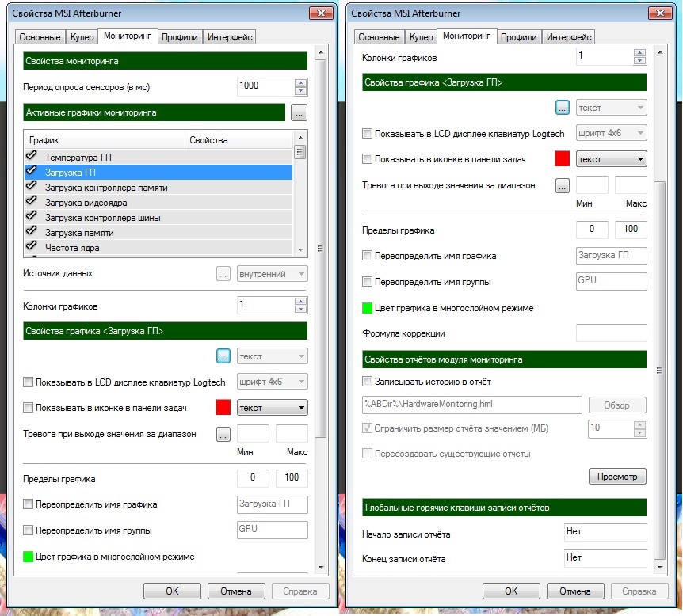Toggle checkmark for Загрузка памяти graph
This screenshot has height=616, width=683.
point(32,230)
